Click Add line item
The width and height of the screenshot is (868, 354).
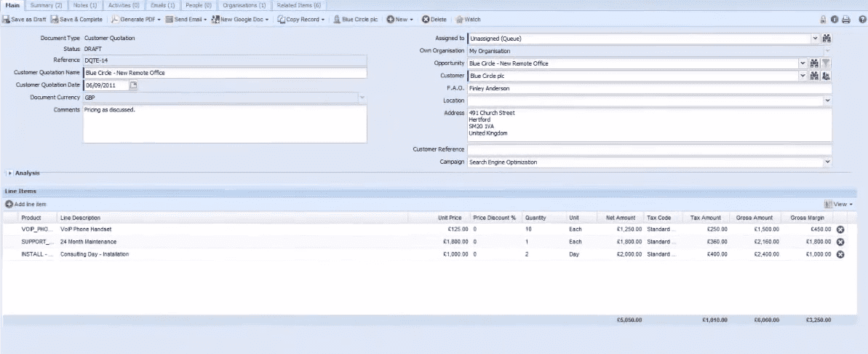click(x=26, y=205)
